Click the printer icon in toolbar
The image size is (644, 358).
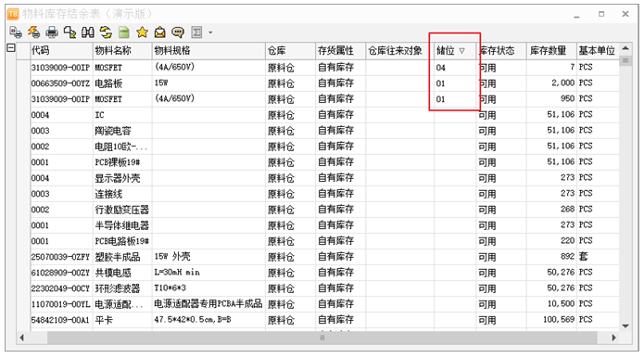52,32
